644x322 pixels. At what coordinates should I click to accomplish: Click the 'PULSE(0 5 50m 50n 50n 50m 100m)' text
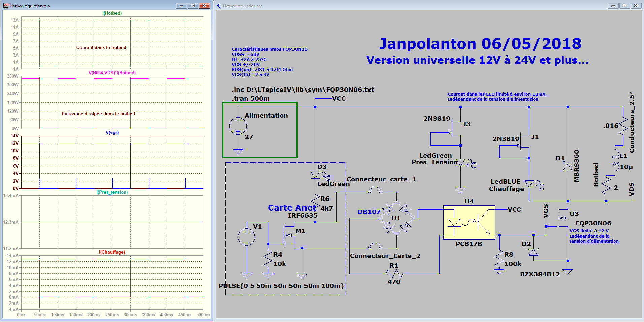point(281,286)
